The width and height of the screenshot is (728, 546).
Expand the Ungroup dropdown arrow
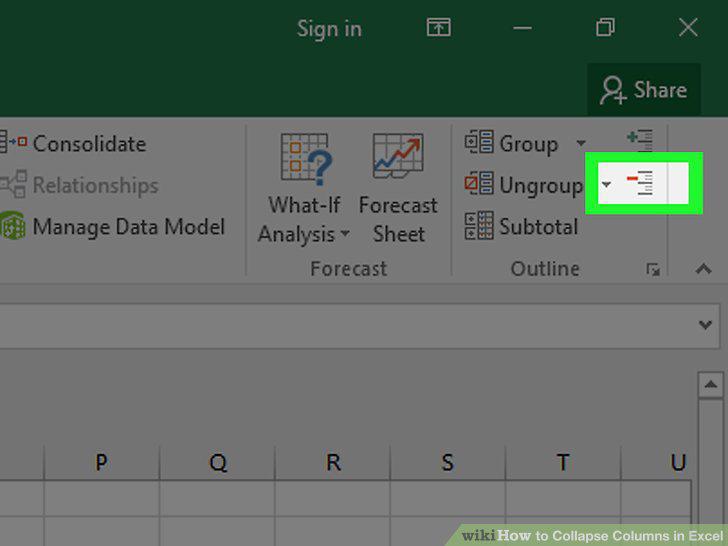pos(606,185)
